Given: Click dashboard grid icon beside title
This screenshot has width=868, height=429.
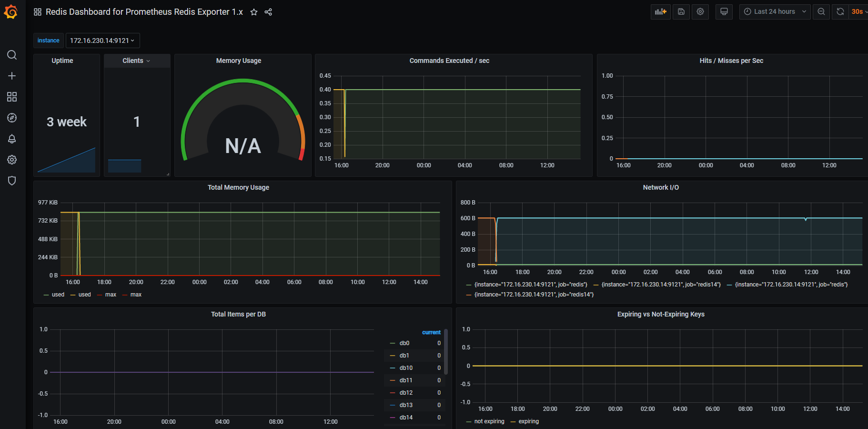Looking at the screenshot, I should tap(38, 12).
